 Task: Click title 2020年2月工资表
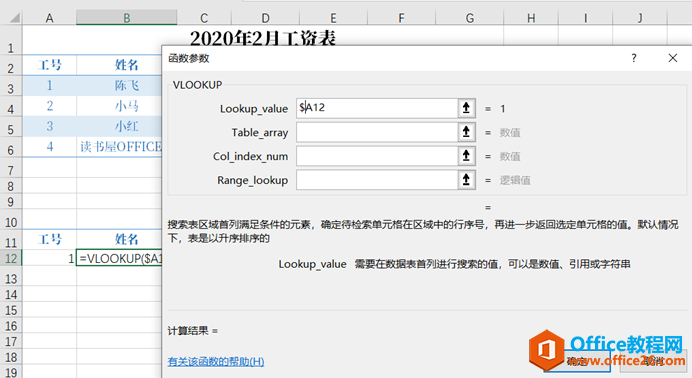tap(263, 38)
